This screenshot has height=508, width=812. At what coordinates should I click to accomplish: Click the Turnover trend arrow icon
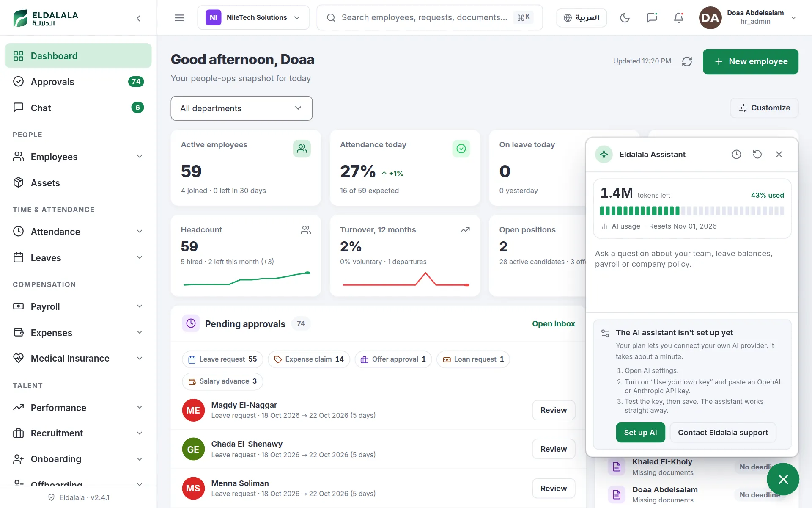(x=465, y=230)
